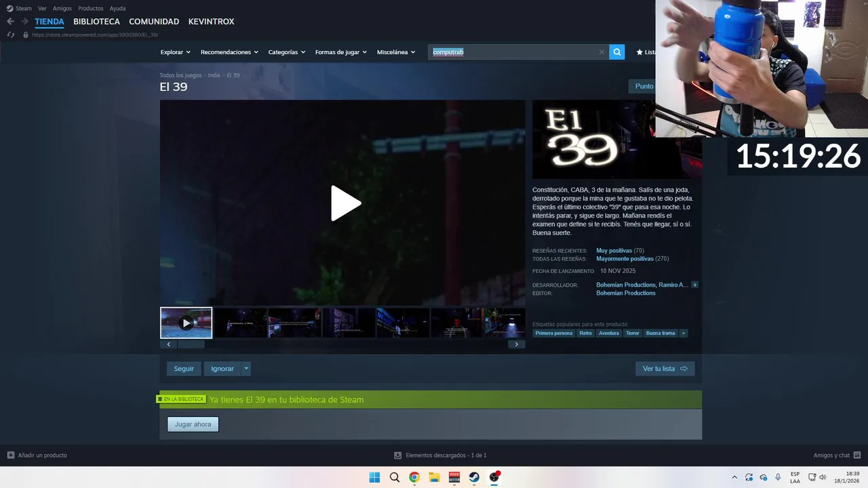This screenshot has width=868, height=488.
Task: Select the first trailer thumbnail
Action: pyautogui.click(x=186, y=323)
